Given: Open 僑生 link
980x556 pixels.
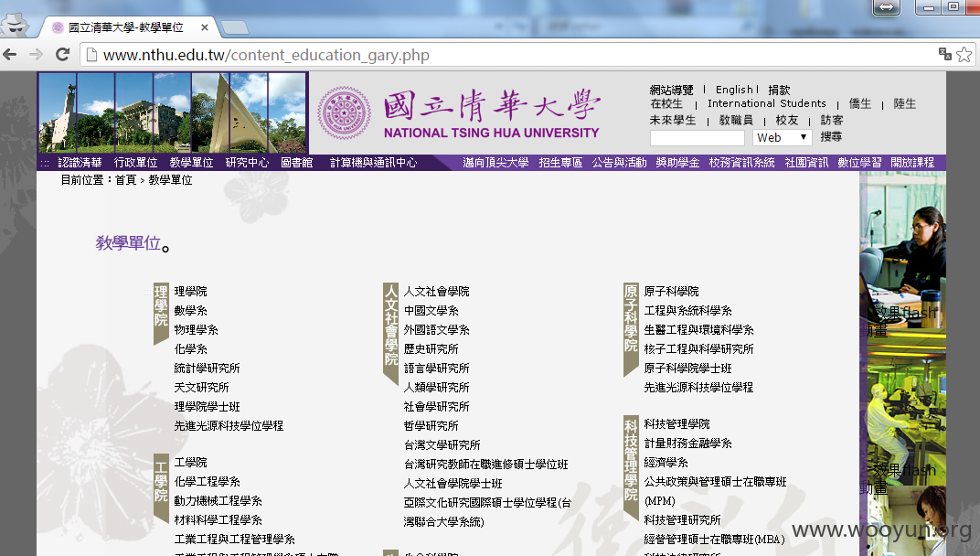Looking at the screenshot, I should (x=860, y=104).
